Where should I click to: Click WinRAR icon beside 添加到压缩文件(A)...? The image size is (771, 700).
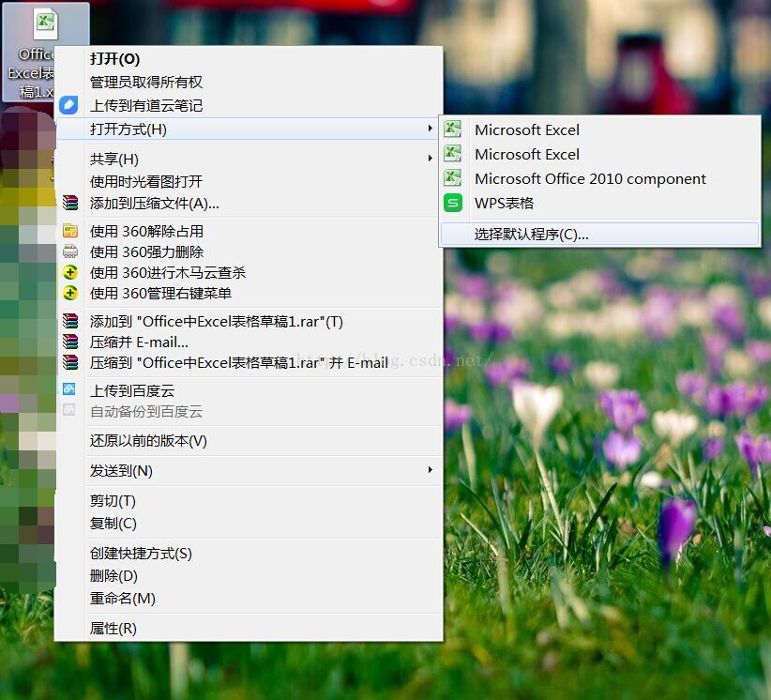click(70, 203)
